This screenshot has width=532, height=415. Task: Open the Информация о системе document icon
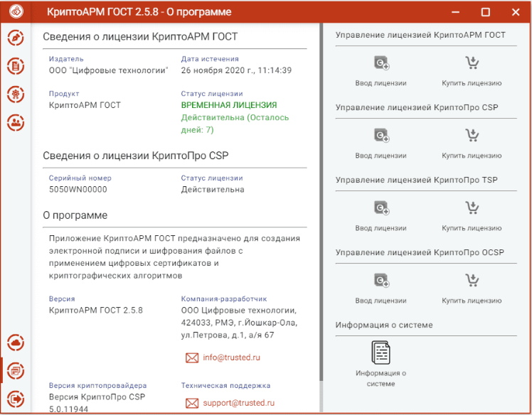pyautogui.click(x=381, y=352)
